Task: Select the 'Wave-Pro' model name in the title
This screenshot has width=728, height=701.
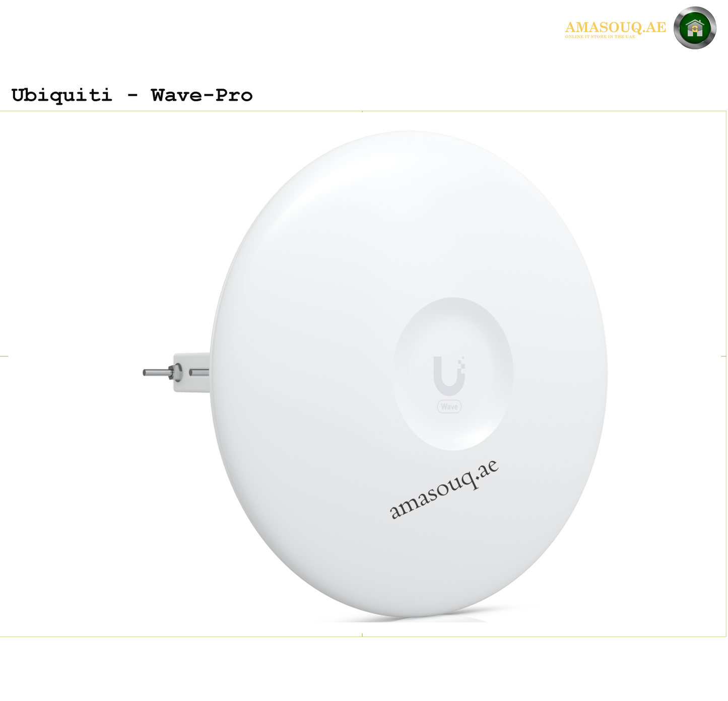Action: pos(202,95)
